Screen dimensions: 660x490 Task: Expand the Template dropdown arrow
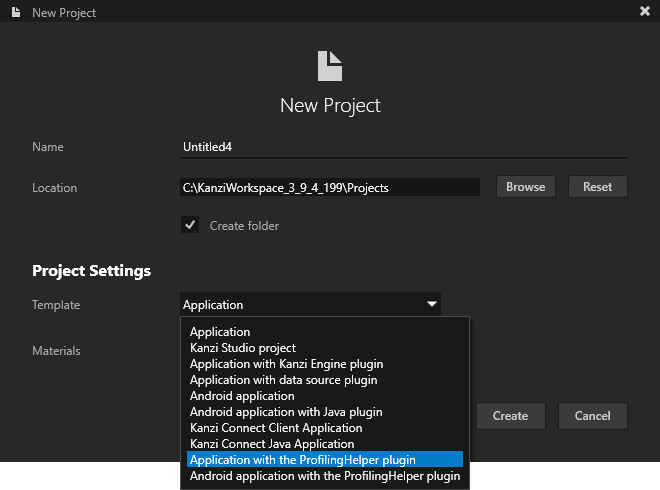[x=431, y=304]
